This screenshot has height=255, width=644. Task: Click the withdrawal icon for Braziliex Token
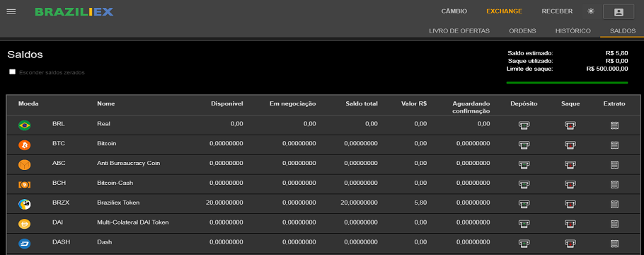click(570, 204)
